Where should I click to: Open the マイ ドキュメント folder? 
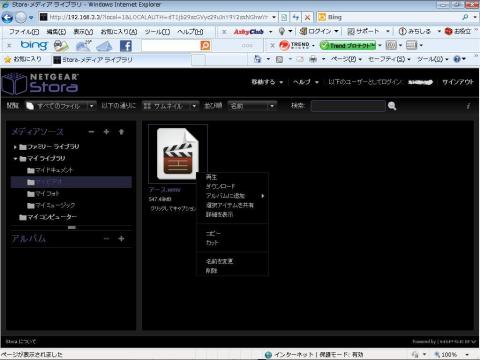(x=50, y=170)
